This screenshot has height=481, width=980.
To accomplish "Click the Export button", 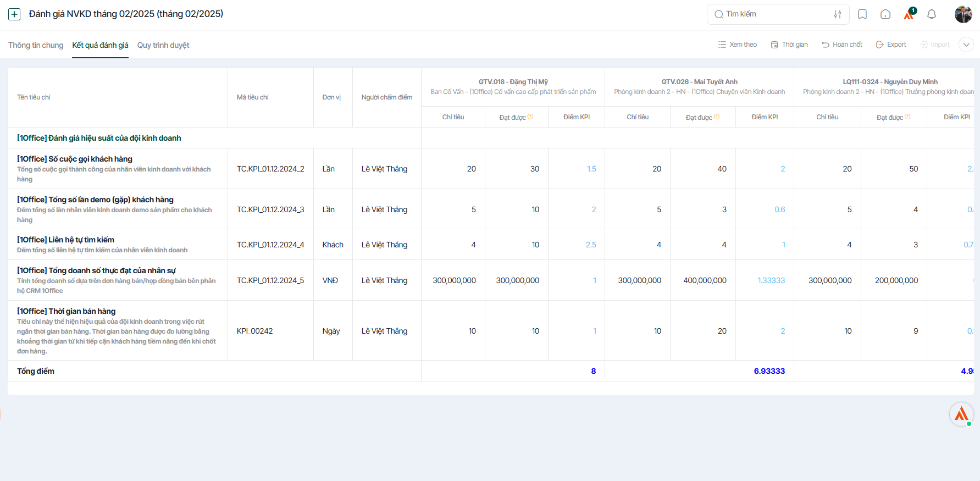I will click(x=891, y=45).
